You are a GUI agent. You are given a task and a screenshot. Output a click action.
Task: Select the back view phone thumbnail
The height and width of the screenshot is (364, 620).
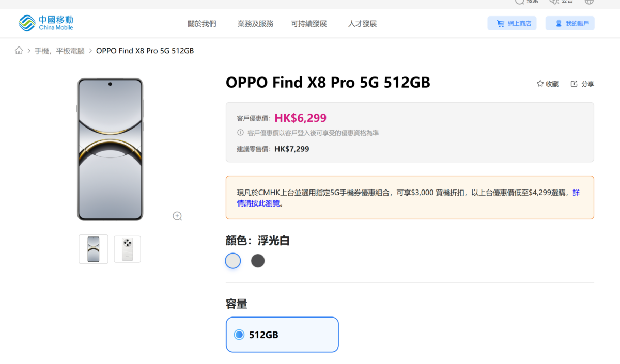[127, 249]
